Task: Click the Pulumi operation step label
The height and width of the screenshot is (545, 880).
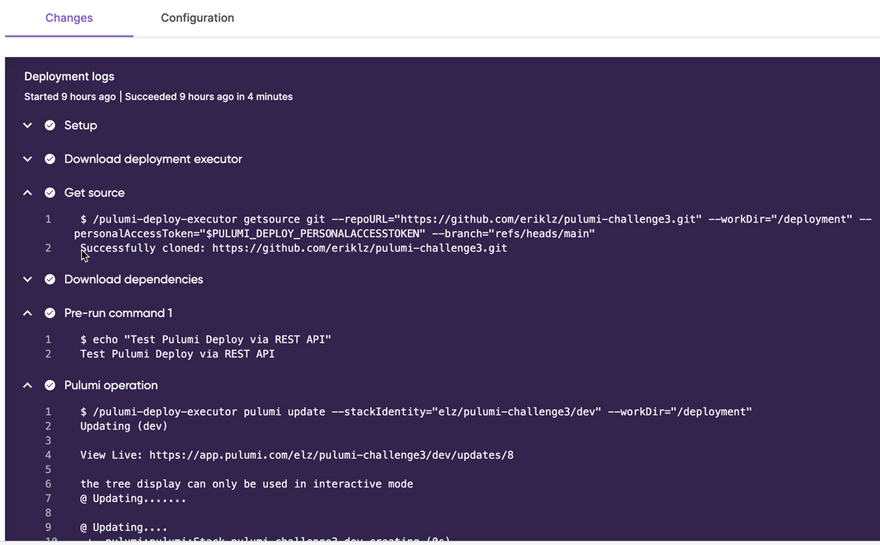Action: click(111, 386)
